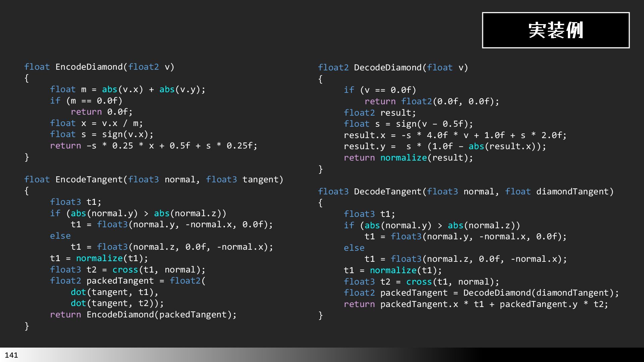
Task: Click the 'if (v == 0.0f)' line
Action: (380, 90)
